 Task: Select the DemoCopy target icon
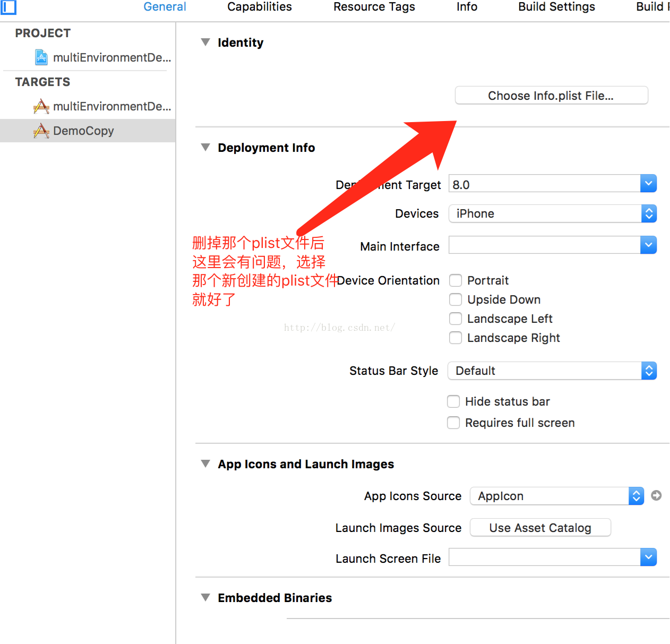pos(41,131)
